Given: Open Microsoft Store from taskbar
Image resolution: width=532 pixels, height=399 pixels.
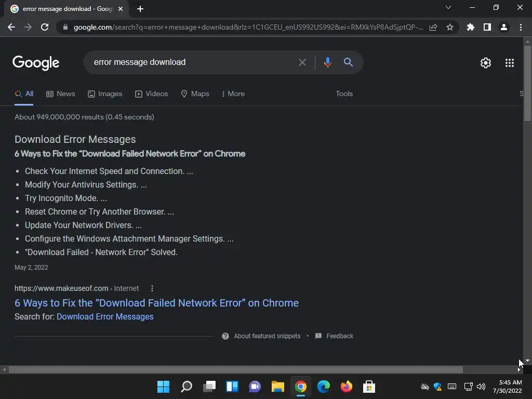Looking at the screenshot, I should [369, 387].
